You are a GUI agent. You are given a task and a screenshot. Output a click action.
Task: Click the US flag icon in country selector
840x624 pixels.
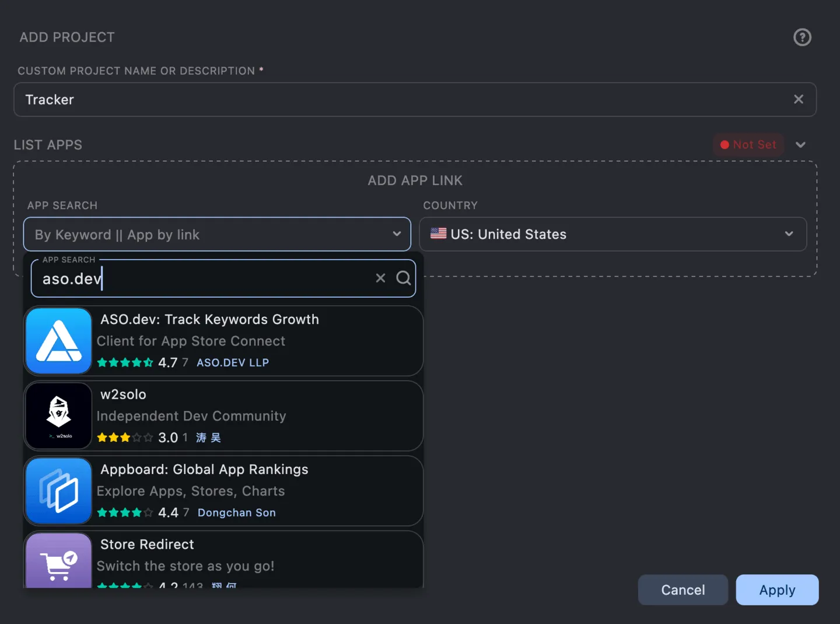[x=438, y=233]
